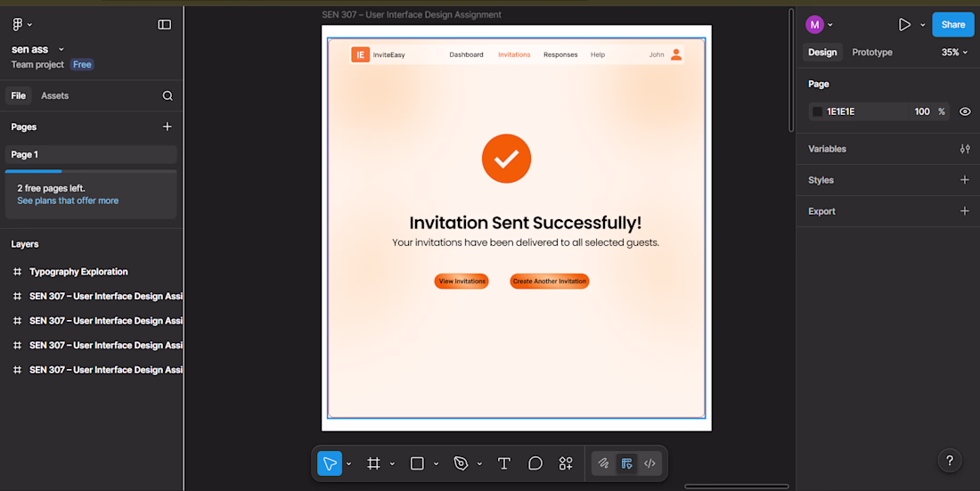Click Create Another Invitation button
The image size is (980, 491).
tap(550, 282)
